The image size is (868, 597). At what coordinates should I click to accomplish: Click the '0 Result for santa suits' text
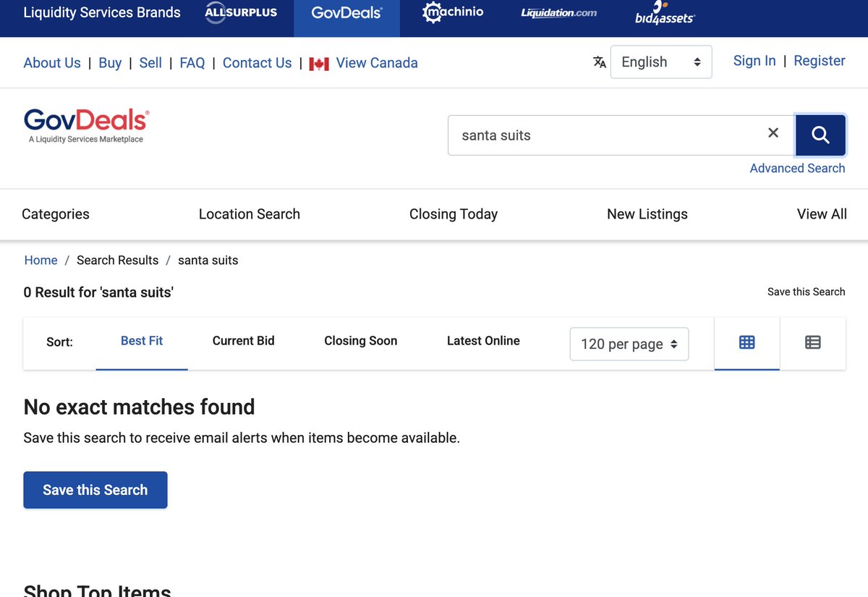[x=98, y=292]
